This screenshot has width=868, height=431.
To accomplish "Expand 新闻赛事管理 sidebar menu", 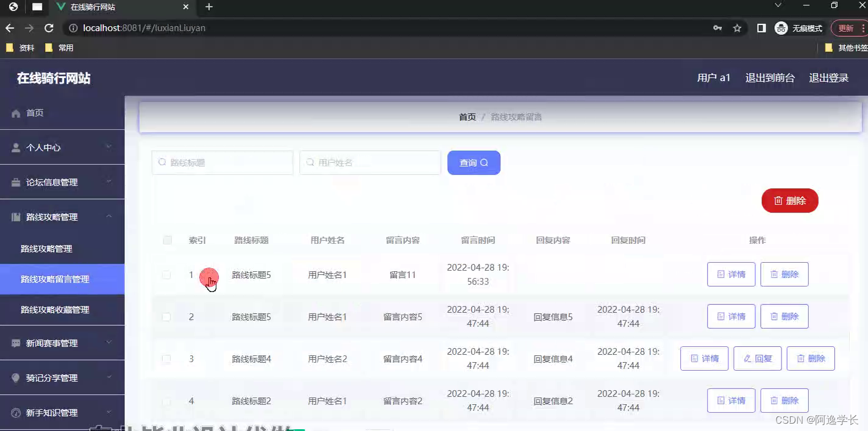I will click(62, 343).
